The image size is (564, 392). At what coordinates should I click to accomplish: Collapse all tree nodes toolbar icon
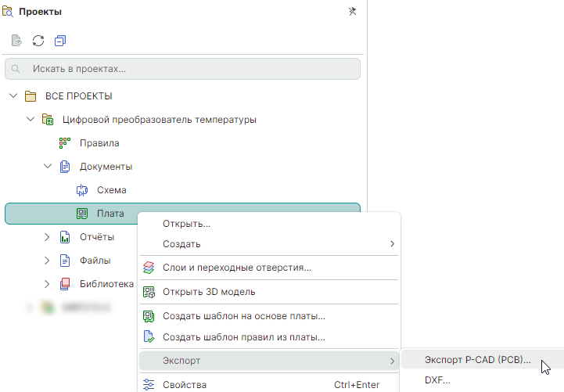[x=60, y=41]
